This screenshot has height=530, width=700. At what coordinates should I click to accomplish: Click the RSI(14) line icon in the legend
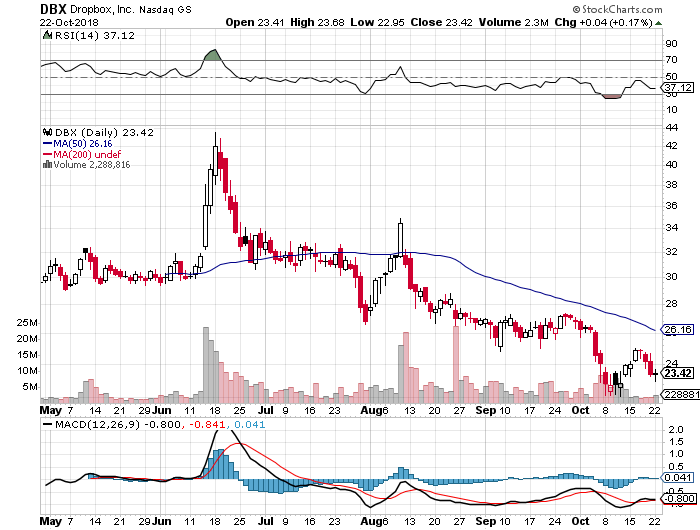pyautogui.click(x=46, y=34)
